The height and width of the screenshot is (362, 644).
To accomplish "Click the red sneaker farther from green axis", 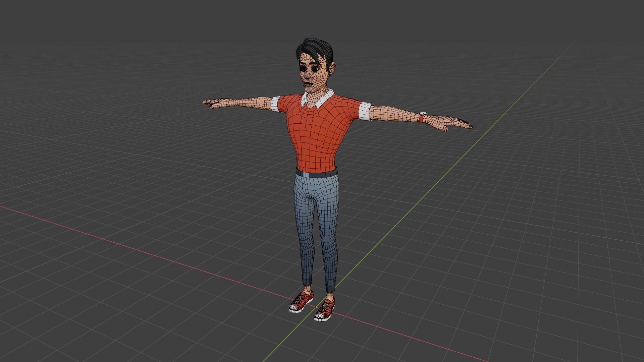I will point(301,301).
